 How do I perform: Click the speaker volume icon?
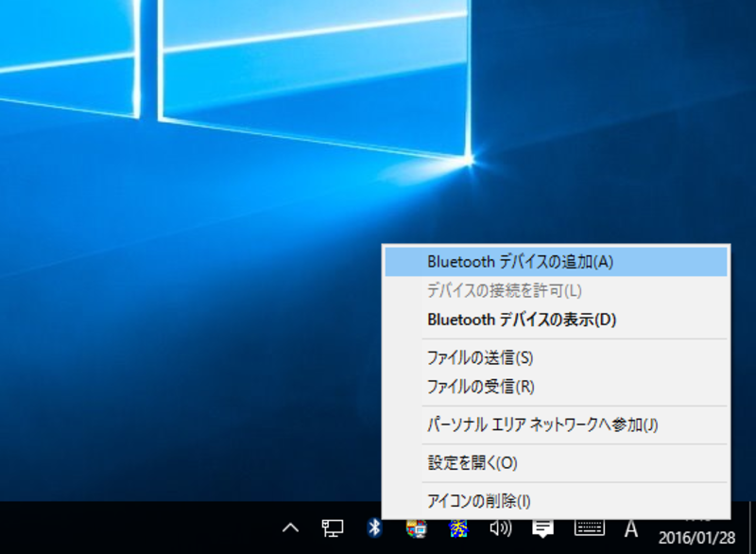(x=501, y=528)
